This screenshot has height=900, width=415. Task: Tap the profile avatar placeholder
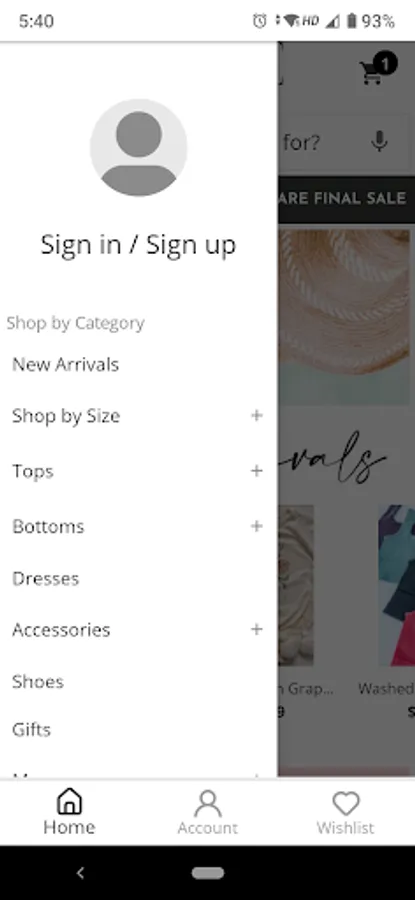138,148
